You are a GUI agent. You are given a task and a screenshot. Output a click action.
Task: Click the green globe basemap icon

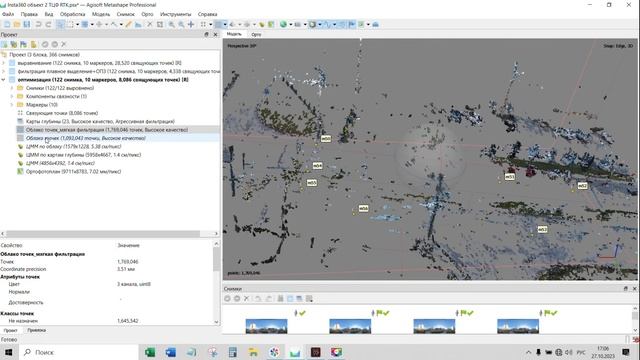[x=283, y=24]
